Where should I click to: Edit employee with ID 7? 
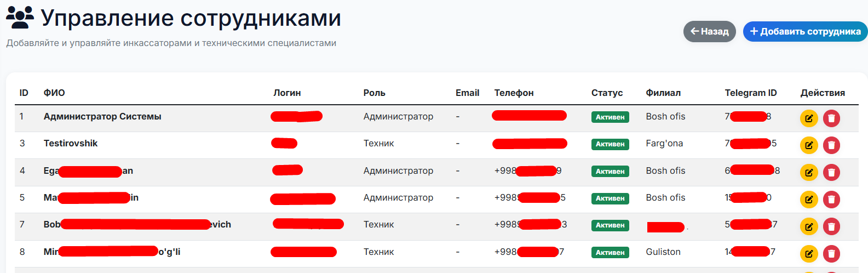pos(809,226)
